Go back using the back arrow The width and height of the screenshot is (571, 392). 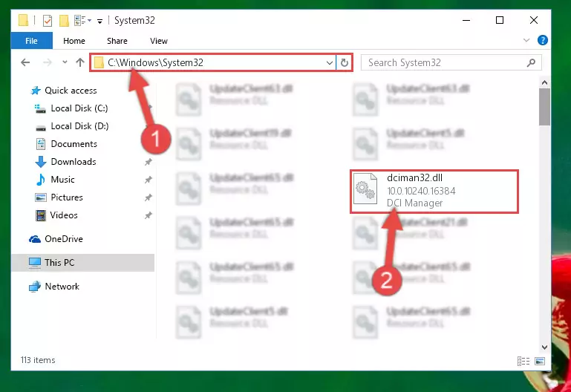click(x=25, y=62)
